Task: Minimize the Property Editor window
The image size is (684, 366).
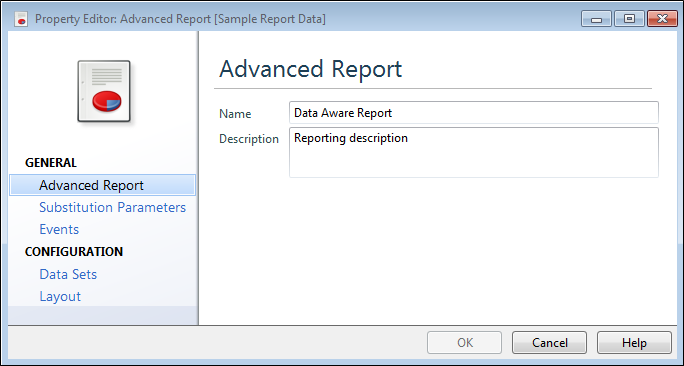Action: click(x=596, y=19)
